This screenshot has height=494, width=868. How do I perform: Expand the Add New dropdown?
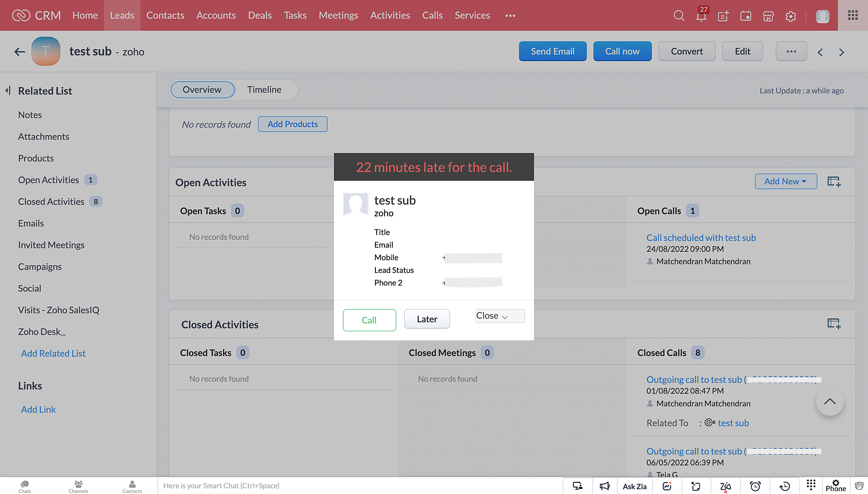(x=786, y=181)
